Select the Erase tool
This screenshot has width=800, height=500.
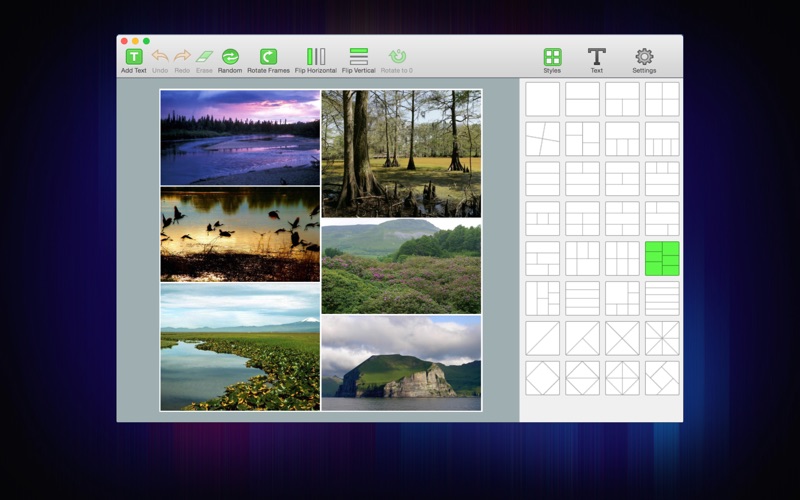[x=204, y=60]
